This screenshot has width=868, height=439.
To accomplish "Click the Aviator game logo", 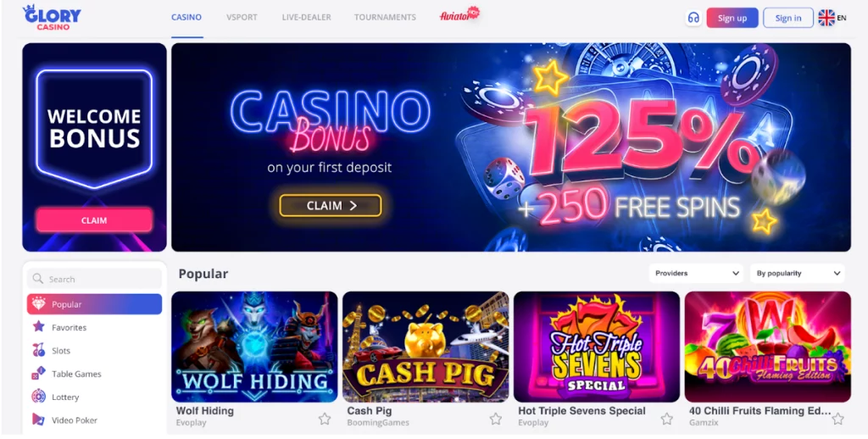I will pos(459,15).
